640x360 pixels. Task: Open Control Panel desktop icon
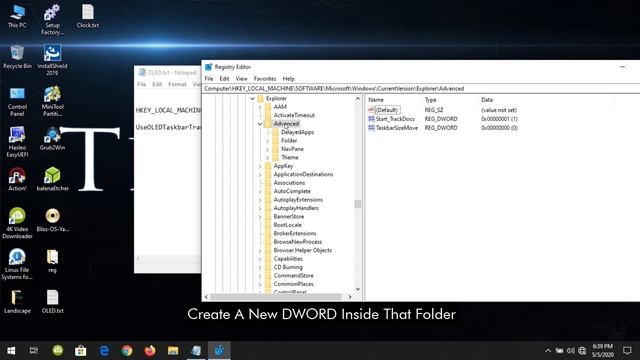(x=17, y=101)
